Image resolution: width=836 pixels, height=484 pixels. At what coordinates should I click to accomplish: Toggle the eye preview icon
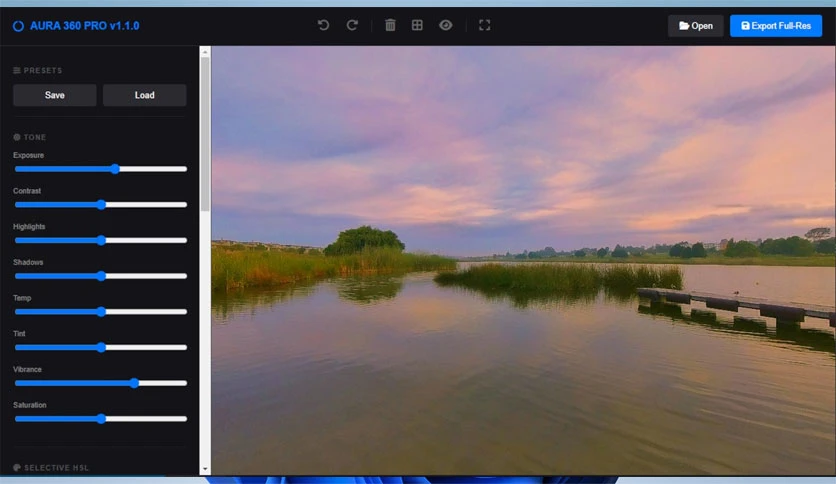point(446,25)
